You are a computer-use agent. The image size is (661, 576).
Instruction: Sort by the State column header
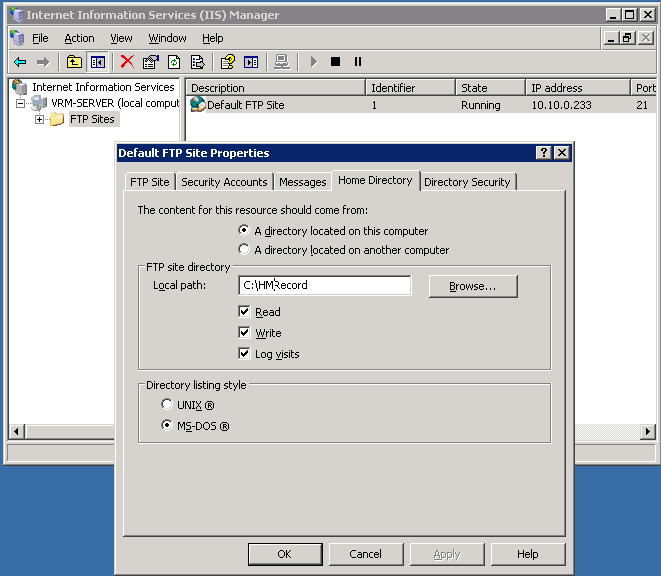click(x=491, y=88)
